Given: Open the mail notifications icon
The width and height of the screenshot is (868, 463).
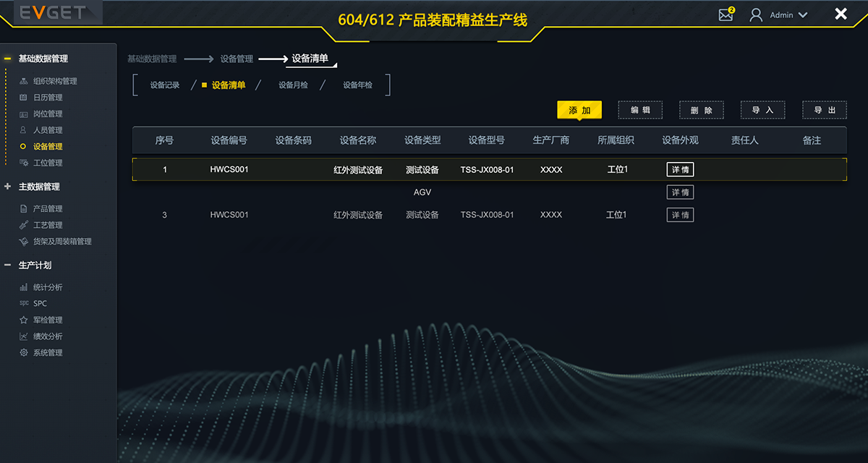Looking at the screenshot, I should pyautogui.click(x=726, y=14).
